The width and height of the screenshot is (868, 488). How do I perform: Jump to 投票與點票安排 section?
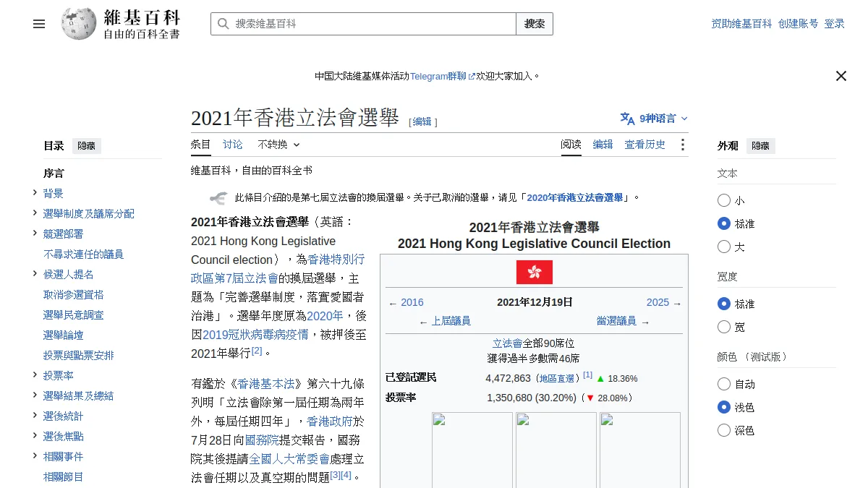pos(78,356)
